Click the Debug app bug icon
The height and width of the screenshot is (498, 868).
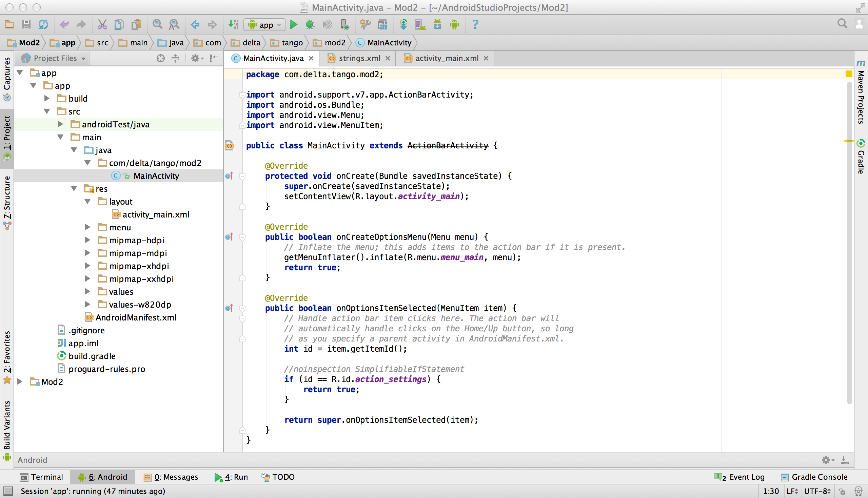coord(310,25)
